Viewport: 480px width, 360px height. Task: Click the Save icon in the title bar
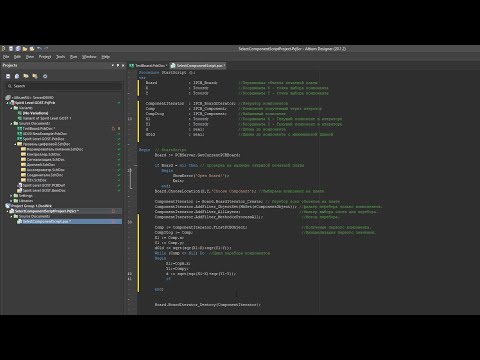(x=11, y=49)
